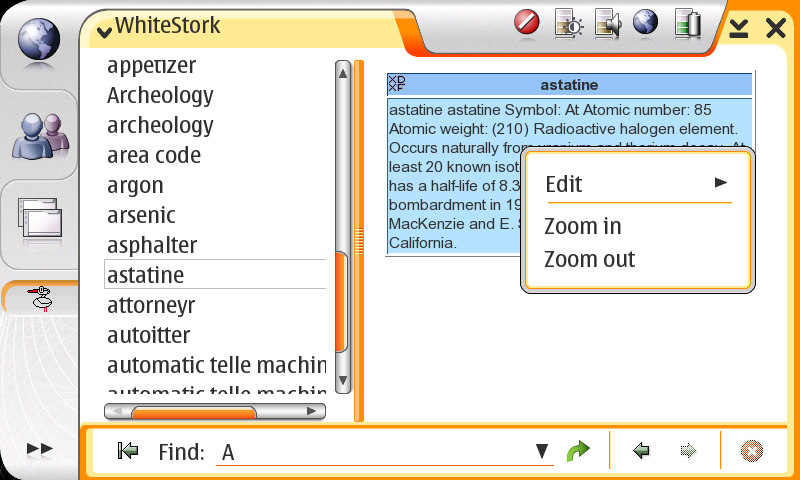Click the internet connection globe in the status bar
The height and width of the screenshot is (480, 800).
click(x=646, y=23)
